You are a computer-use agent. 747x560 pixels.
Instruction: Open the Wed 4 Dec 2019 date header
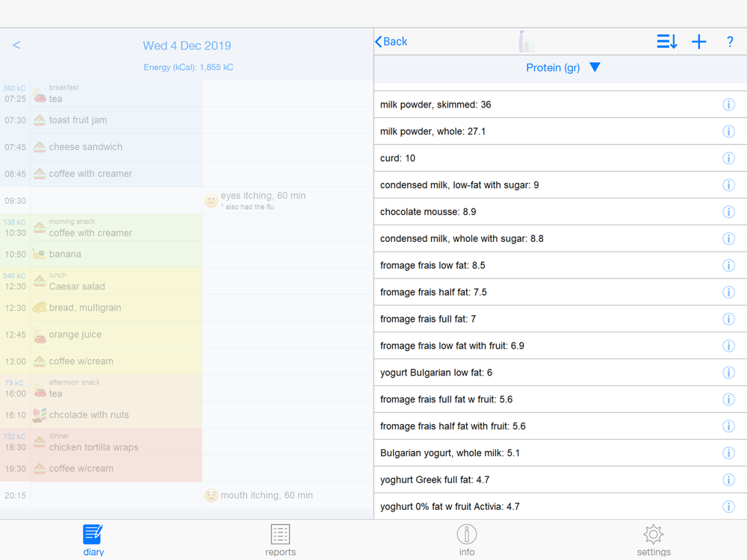[187, 46]
